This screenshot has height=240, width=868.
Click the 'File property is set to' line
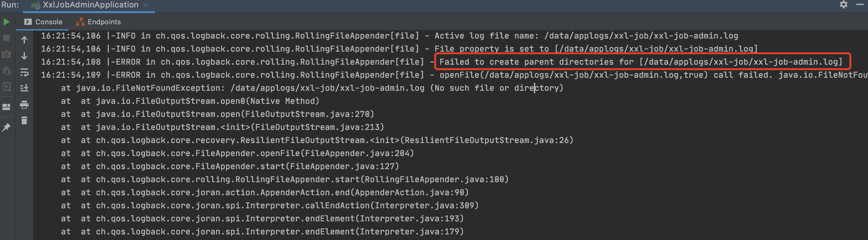point(399,49)
